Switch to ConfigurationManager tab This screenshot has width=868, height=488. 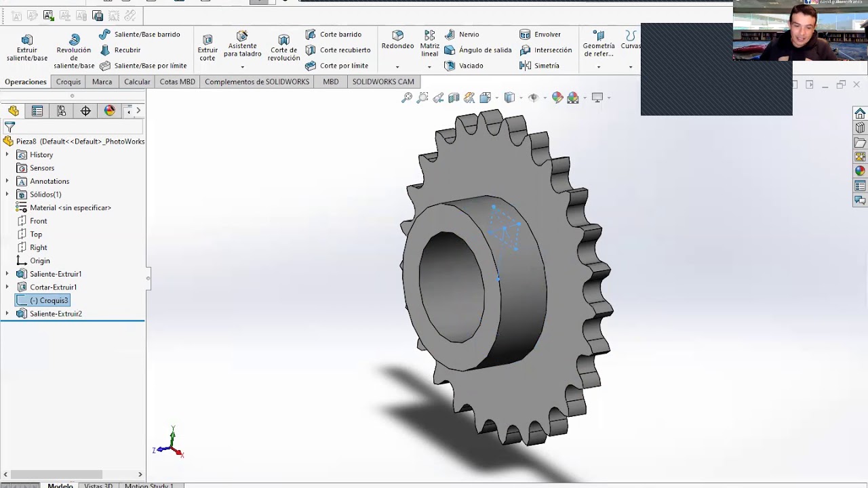coord(61,110)
